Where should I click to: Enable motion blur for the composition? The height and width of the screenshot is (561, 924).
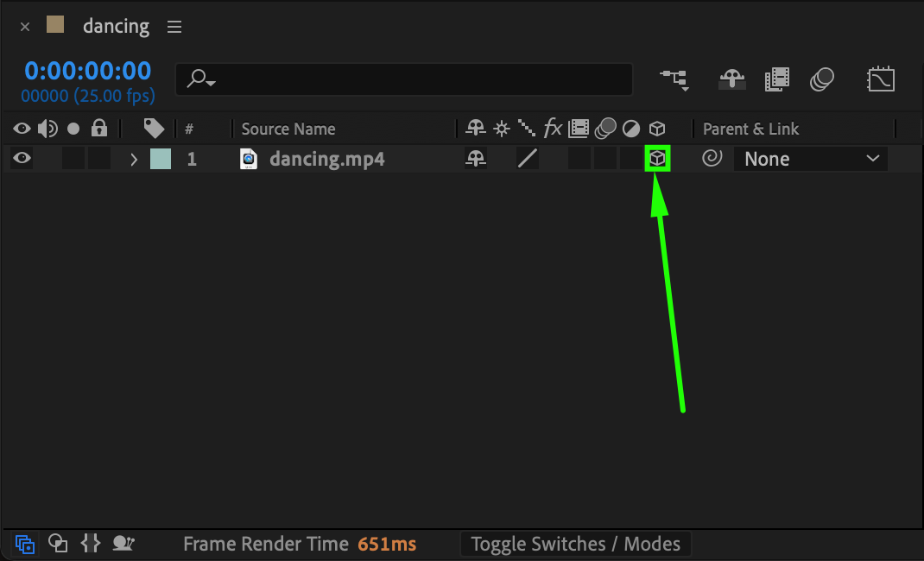coord(821,80)
